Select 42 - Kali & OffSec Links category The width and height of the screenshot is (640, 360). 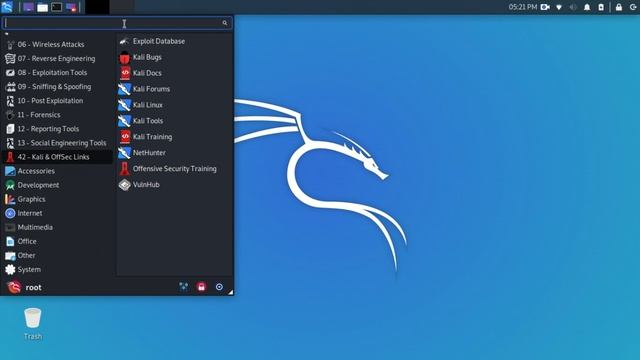coord(57,157)
